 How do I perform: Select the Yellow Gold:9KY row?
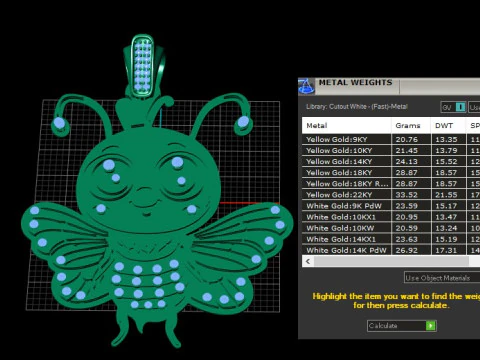(391, 139)
